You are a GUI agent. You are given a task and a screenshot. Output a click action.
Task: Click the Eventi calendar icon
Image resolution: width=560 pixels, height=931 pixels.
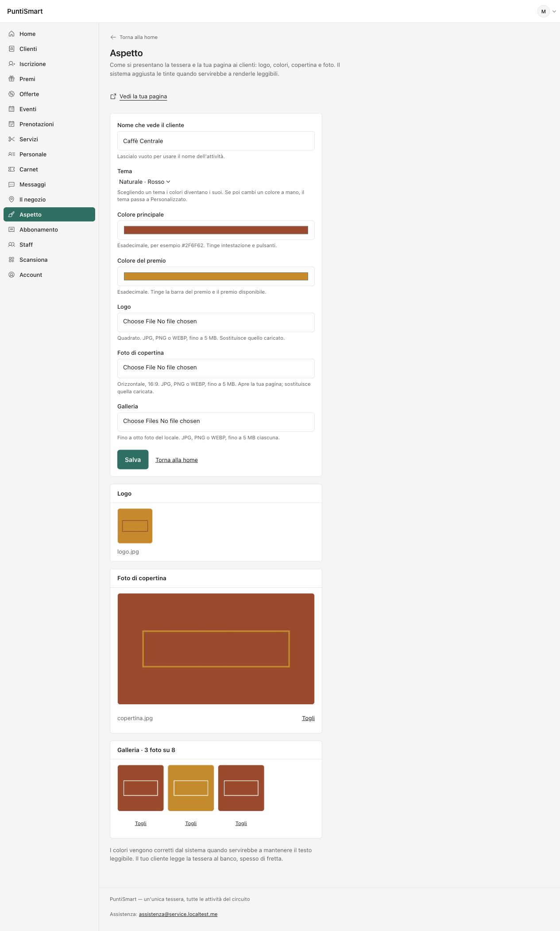12,109
